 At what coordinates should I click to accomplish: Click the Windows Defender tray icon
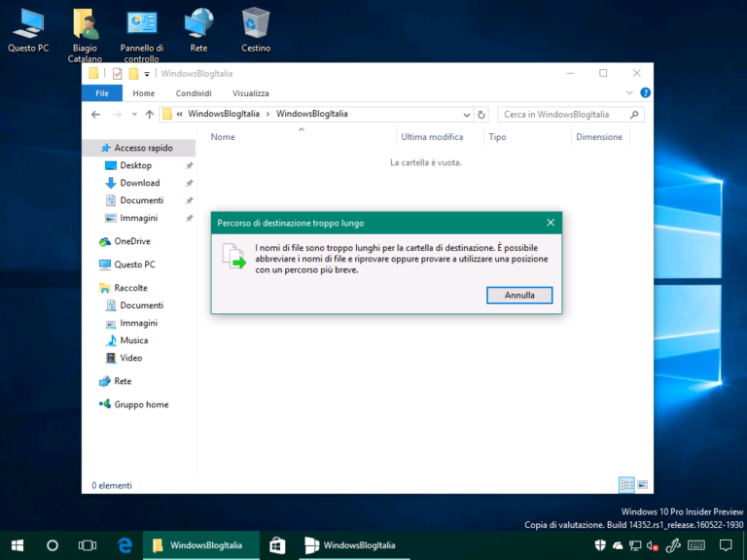600,545
